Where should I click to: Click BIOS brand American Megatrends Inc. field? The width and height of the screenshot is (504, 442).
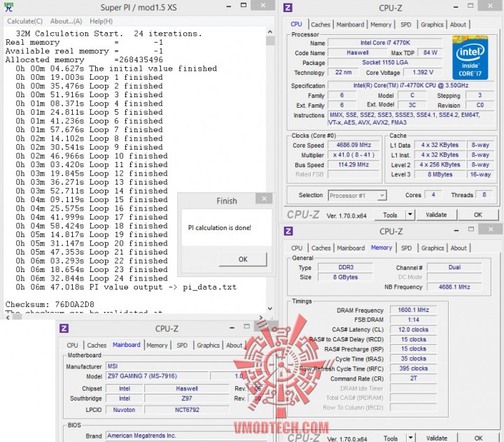186,436
